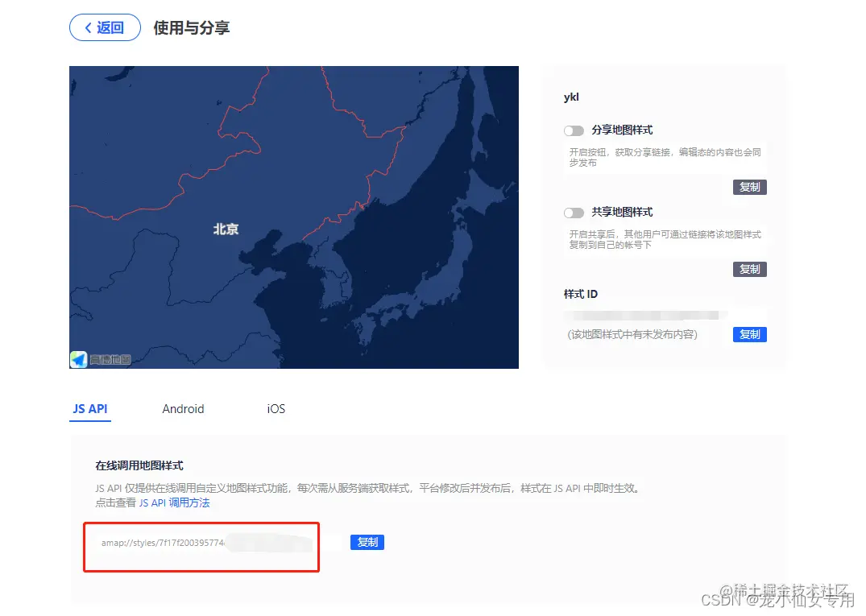Click the blue 复制 button next to the style URL

click(x=367, y=542)
